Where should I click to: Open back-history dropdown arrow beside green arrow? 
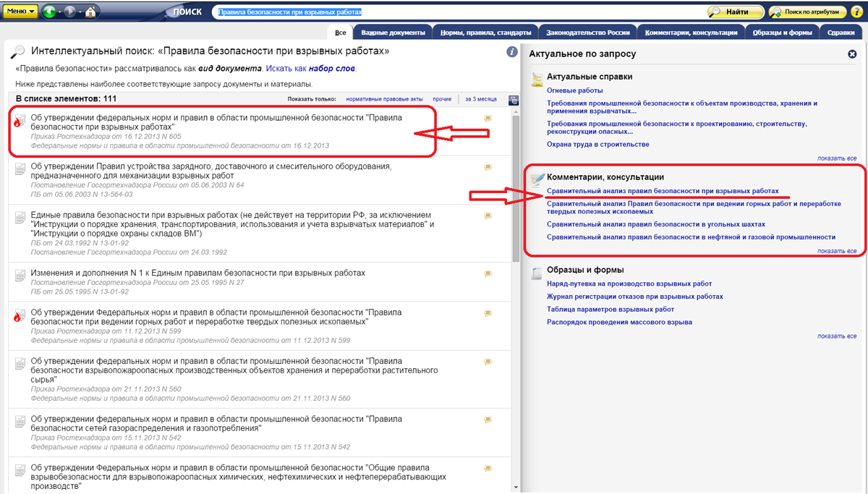59,12
